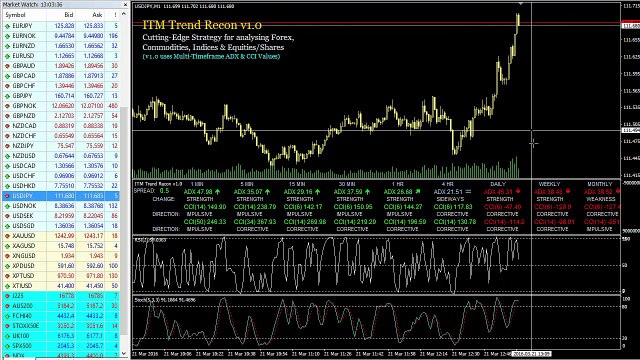The width and height of the screenshot is (640, 360).
Task: Click the arrow icon beside GBPCAD
Action: (x=7, y=76)
